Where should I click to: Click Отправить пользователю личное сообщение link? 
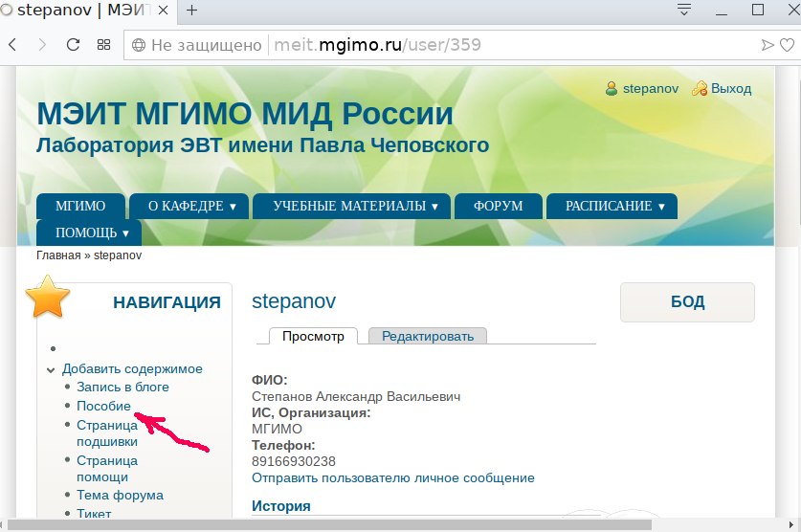coord(393,477)
